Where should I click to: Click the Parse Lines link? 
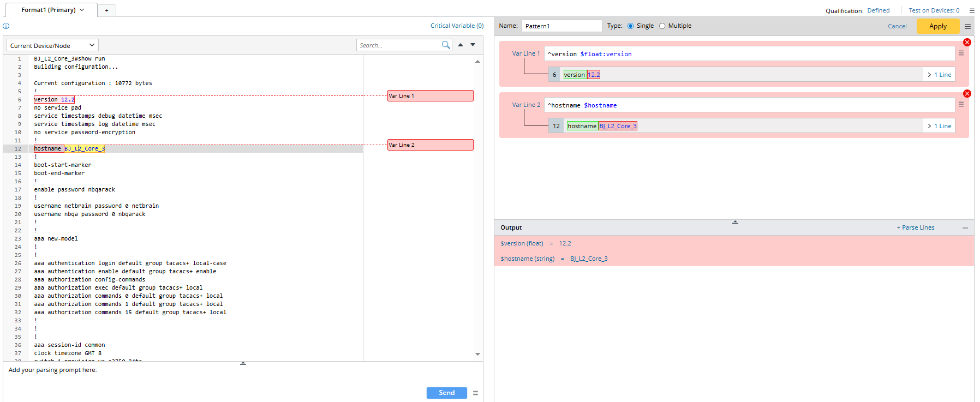coord(916,227)
